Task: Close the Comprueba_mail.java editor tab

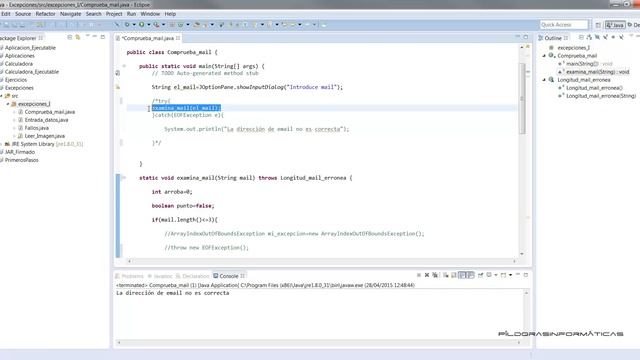Action: click(178, 38)
